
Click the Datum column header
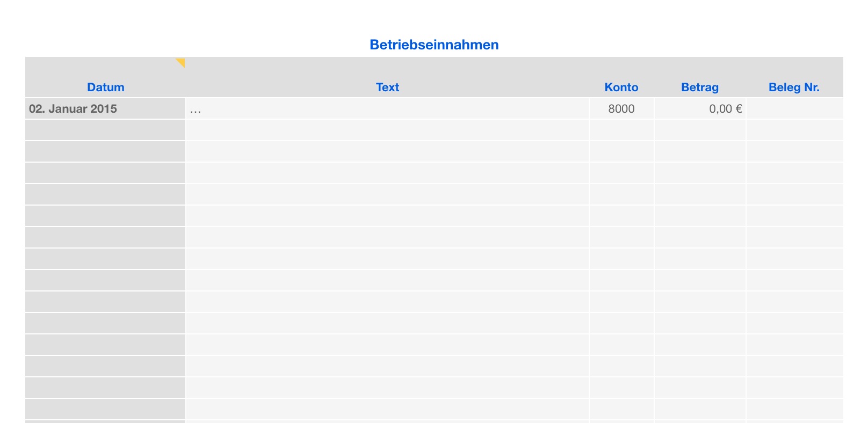click(106, 87)
